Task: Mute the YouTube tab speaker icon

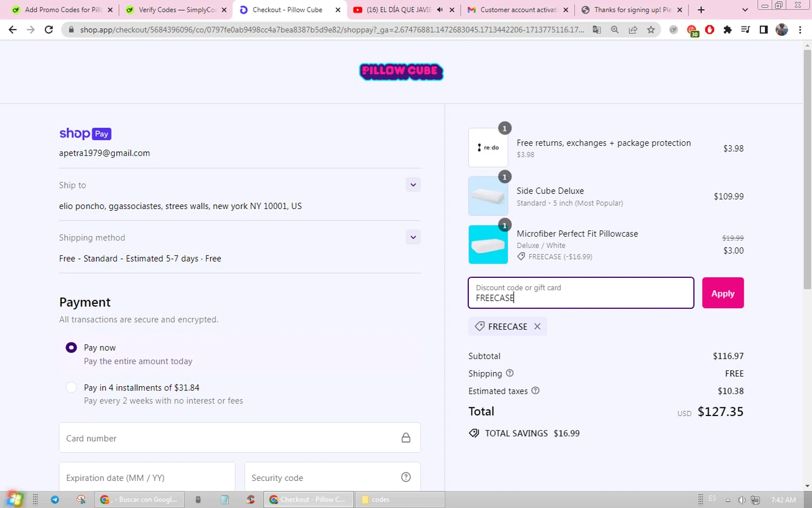Action: pos(440,10)
